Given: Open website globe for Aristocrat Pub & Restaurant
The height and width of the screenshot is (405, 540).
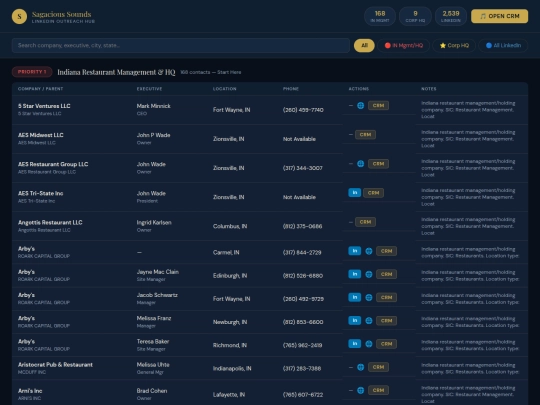Looking at the screenshot, I should coord(361,367).
